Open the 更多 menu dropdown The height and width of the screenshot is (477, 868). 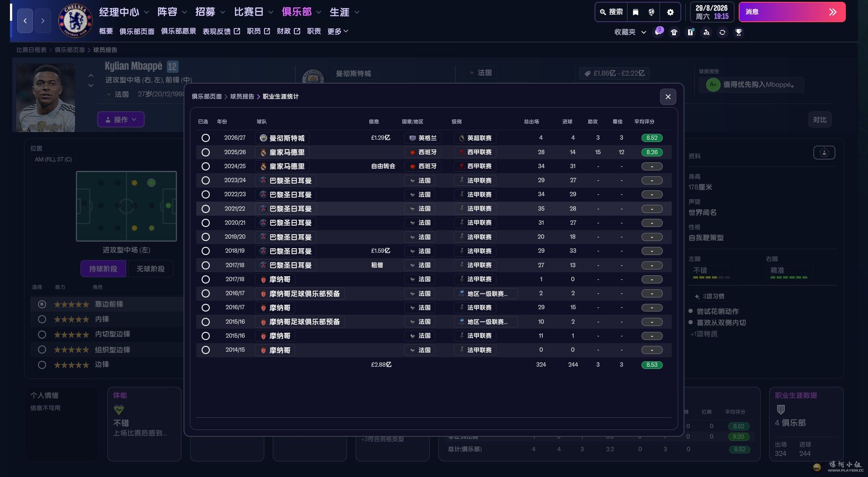tap(338, 31)
